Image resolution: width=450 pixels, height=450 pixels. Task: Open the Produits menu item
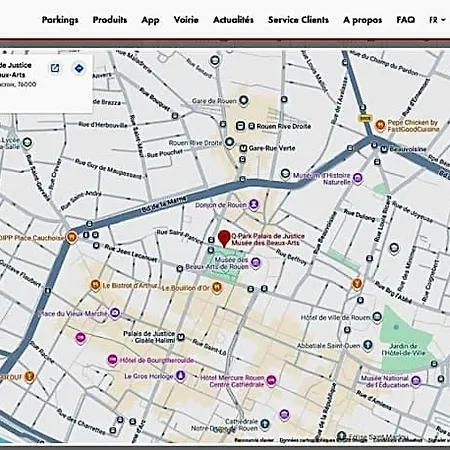(110, 20)
